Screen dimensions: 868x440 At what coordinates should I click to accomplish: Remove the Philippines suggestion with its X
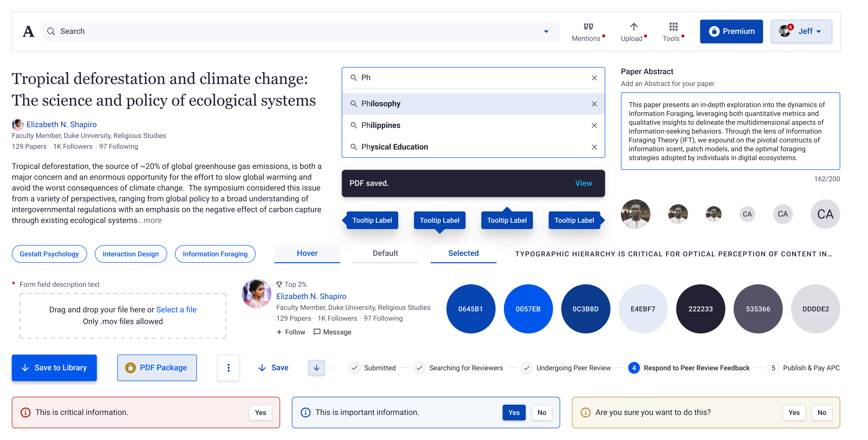594,125
